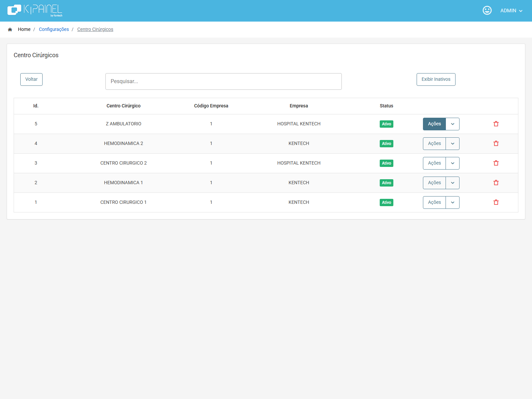Expand the Ações dropdown arrow for Z AMBULATORIO
Viewport: 532px width, 399px height.
(453, 124)
